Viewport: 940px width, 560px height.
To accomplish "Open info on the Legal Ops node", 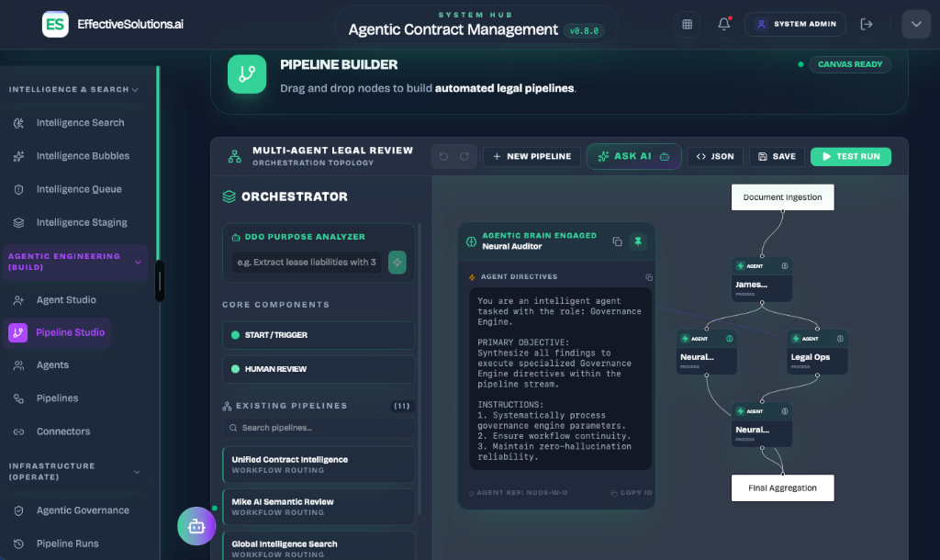I will (840, 339).
